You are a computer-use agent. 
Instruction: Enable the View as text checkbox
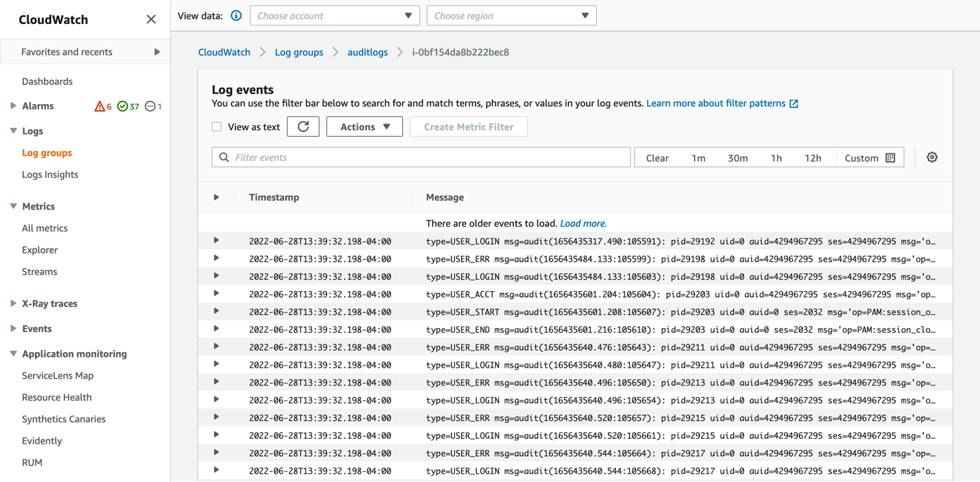217,127
